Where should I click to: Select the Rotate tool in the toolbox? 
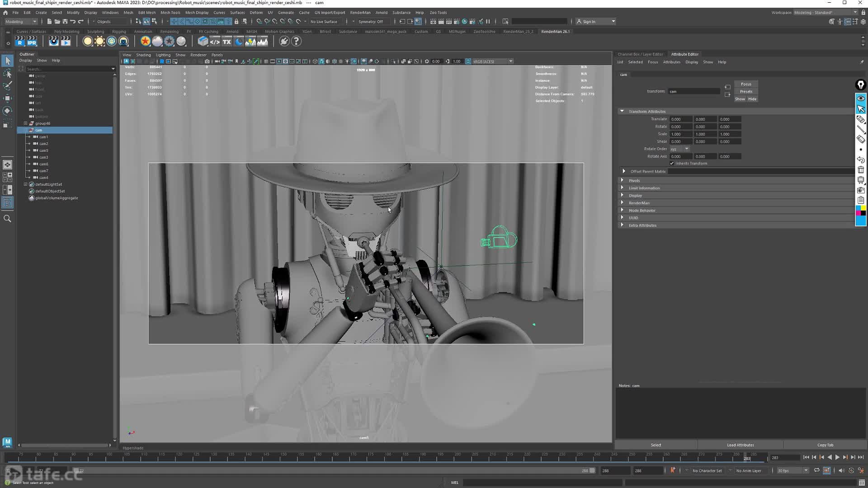click(x=8, y=111)
